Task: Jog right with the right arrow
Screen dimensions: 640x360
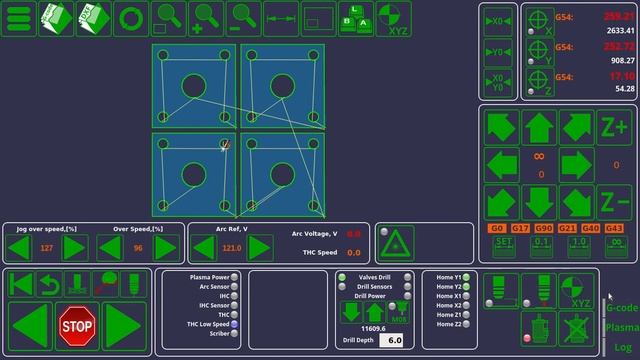Action: coord(577,165)
